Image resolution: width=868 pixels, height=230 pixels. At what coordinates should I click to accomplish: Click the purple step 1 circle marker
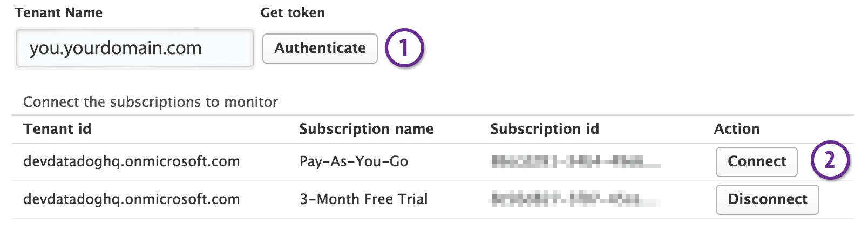pyautogui.click(x=404, y=48)
